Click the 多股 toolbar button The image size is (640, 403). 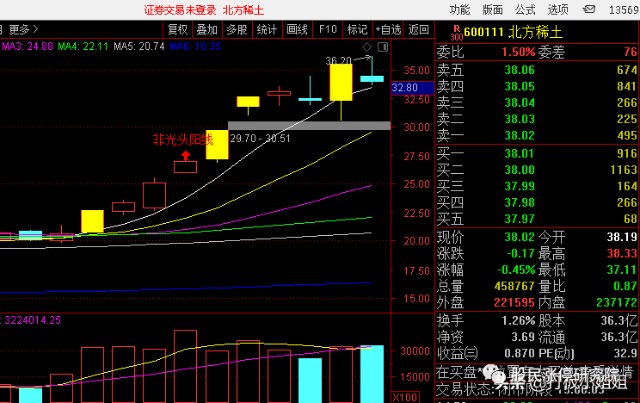(x=237, y=29)
